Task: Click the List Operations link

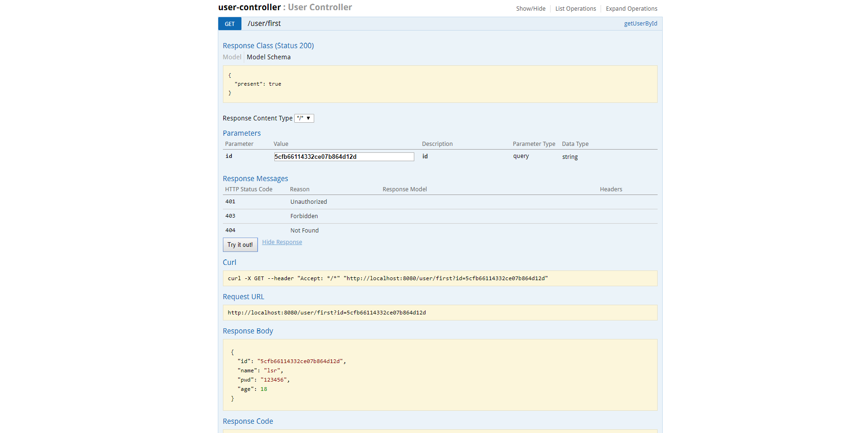Action: [x=576, y=9]
